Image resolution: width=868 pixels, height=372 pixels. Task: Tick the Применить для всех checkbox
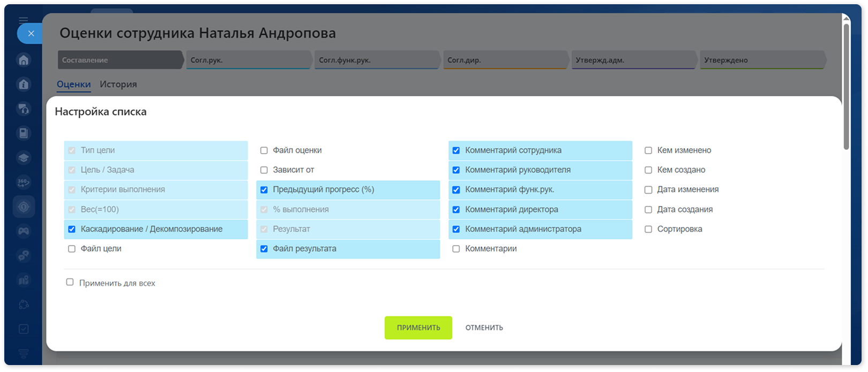pos(70,282)
